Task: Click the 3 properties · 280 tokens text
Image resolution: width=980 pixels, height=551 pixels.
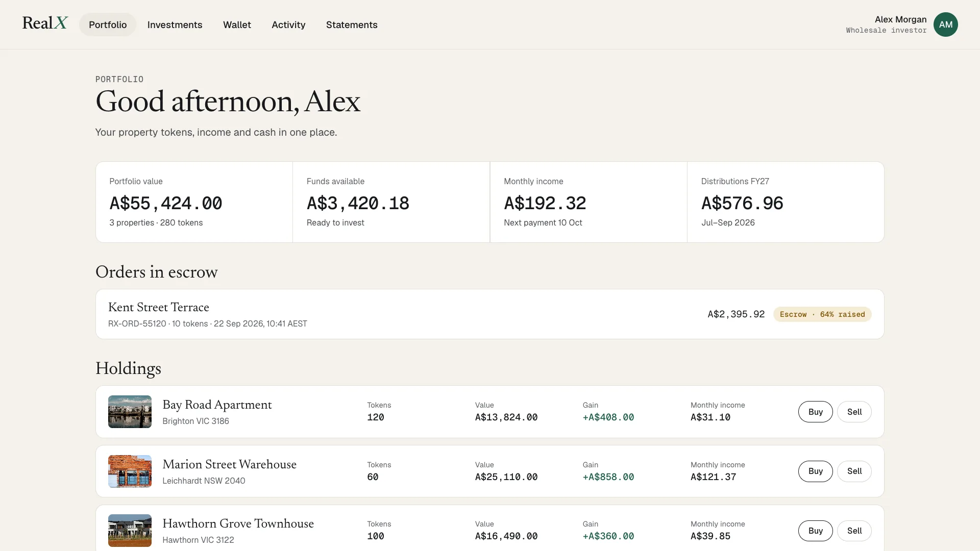Action: click(156, 222)
